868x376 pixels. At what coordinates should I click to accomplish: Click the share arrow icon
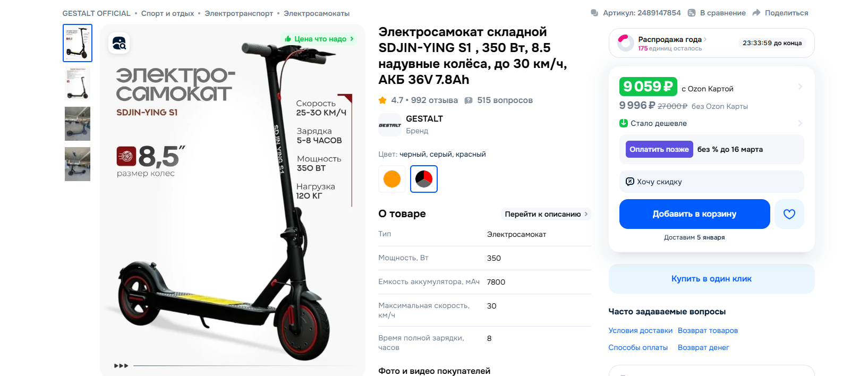click(x=756, y=13)
